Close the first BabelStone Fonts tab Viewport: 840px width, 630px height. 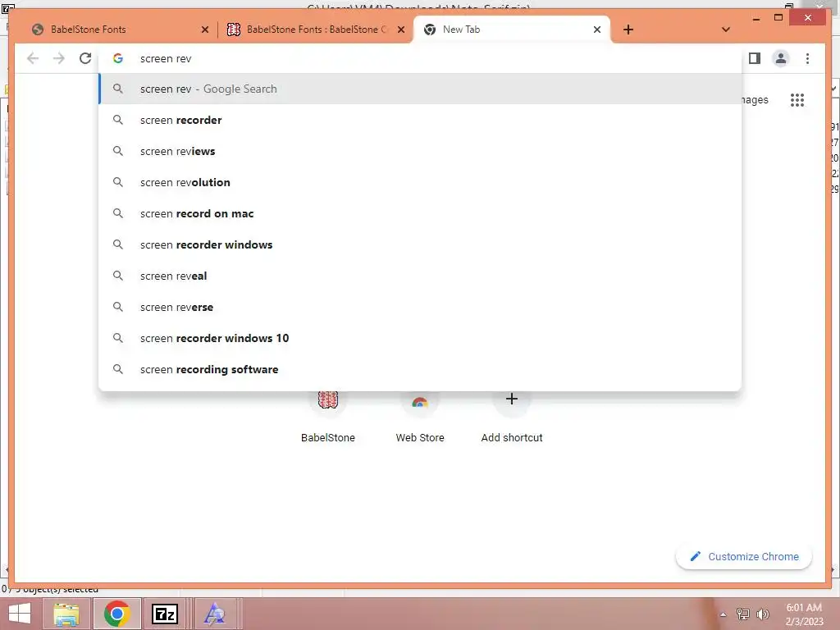coord(204,30)
